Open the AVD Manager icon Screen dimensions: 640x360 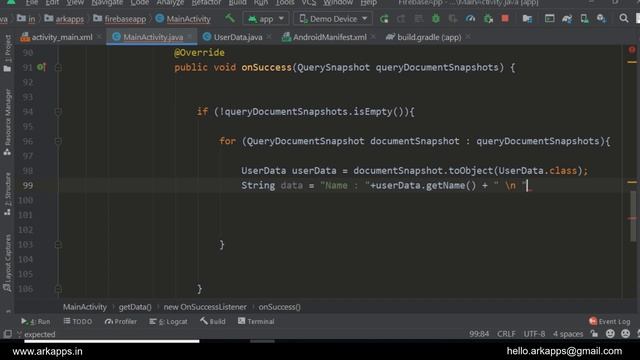coord(584,19)
